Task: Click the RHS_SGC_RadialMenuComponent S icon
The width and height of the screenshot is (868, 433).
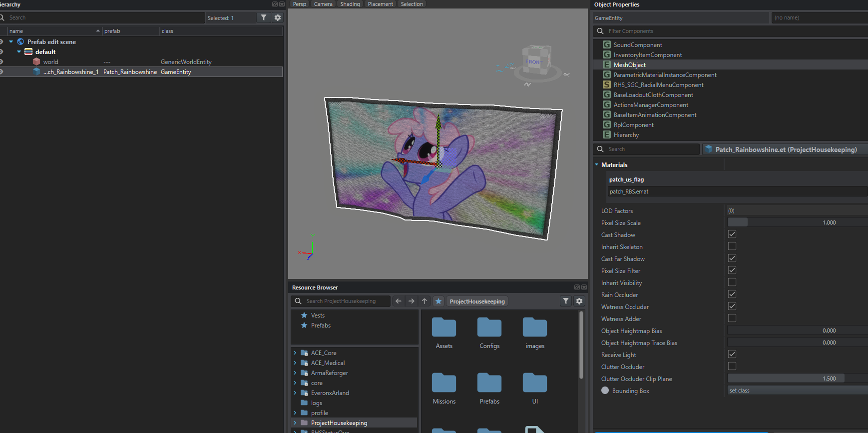Action: click(607, 84)
